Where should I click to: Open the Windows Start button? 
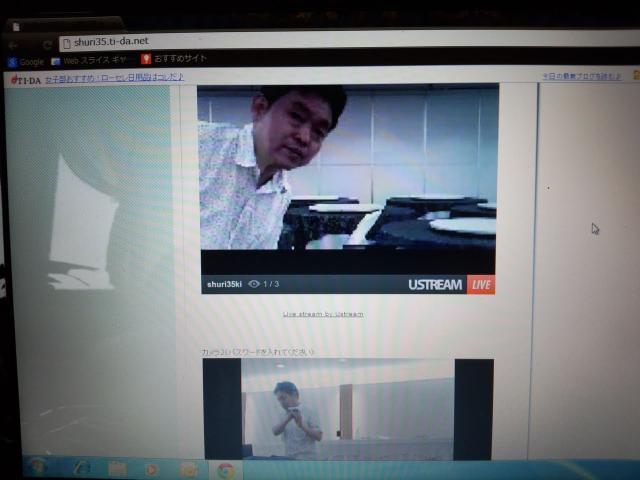coord(38,467)
